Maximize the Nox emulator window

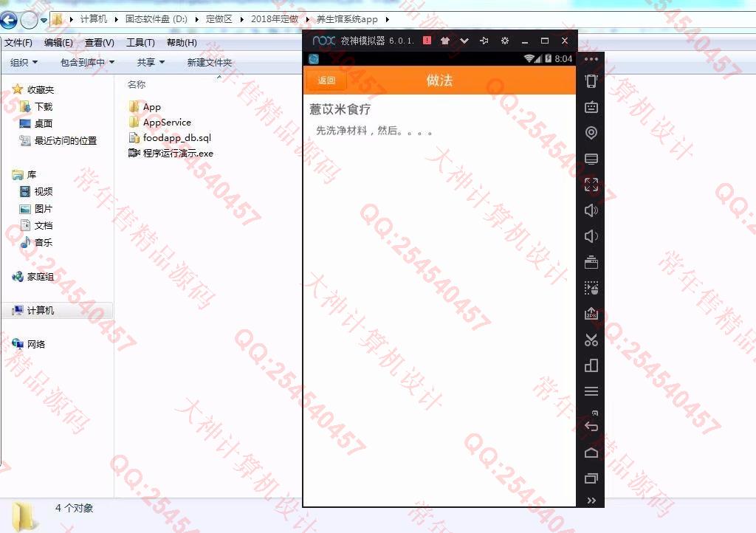tap(545, 41)
